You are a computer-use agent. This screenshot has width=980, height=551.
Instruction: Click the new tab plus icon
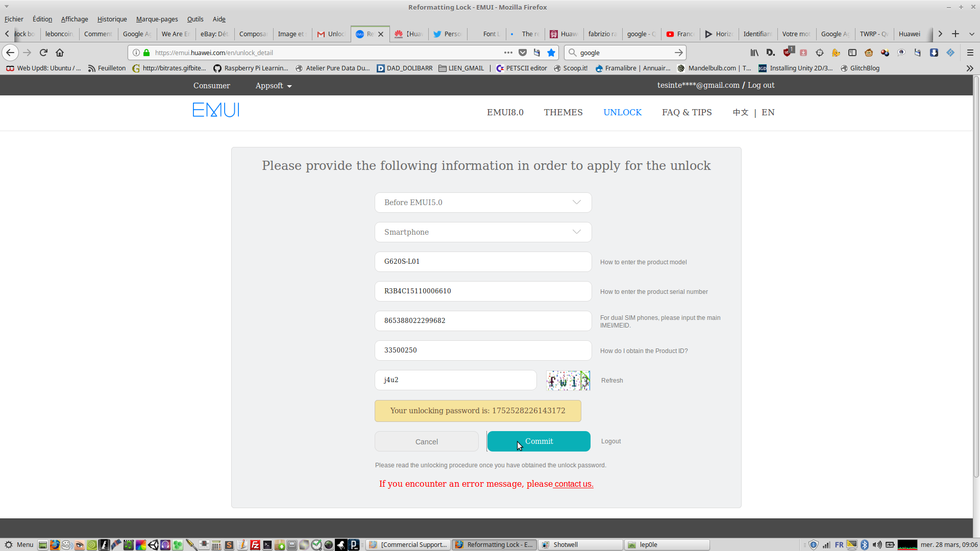point(955,34)
